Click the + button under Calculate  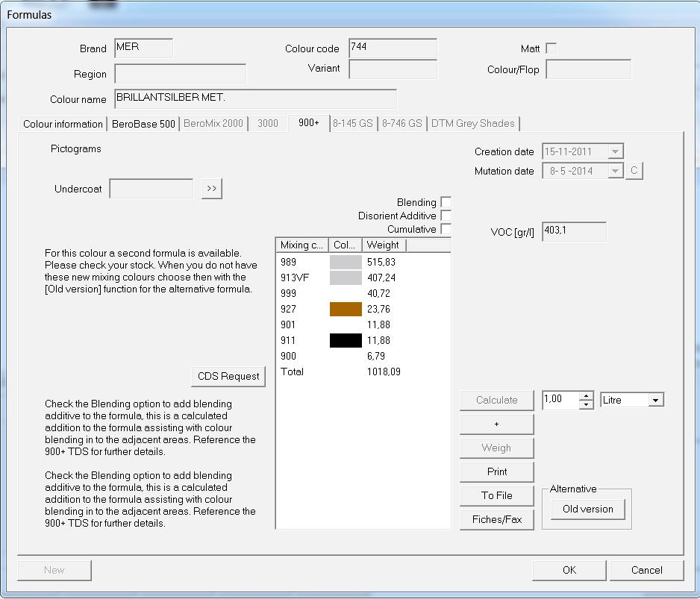point(497,424)
